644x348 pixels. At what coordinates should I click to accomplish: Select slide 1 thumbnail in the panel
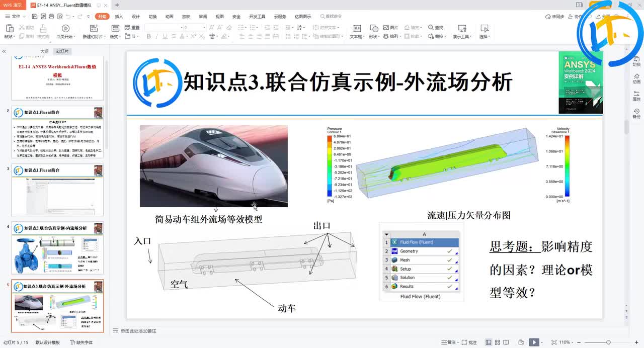pyautogui.click(x=57, y=78)
